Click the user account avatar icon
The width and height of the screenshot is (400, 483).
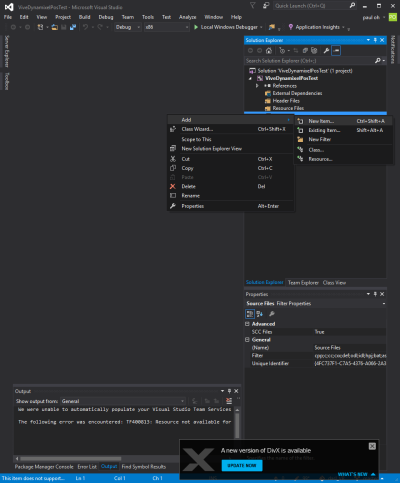pyautogui.click(x=393, y=17)
